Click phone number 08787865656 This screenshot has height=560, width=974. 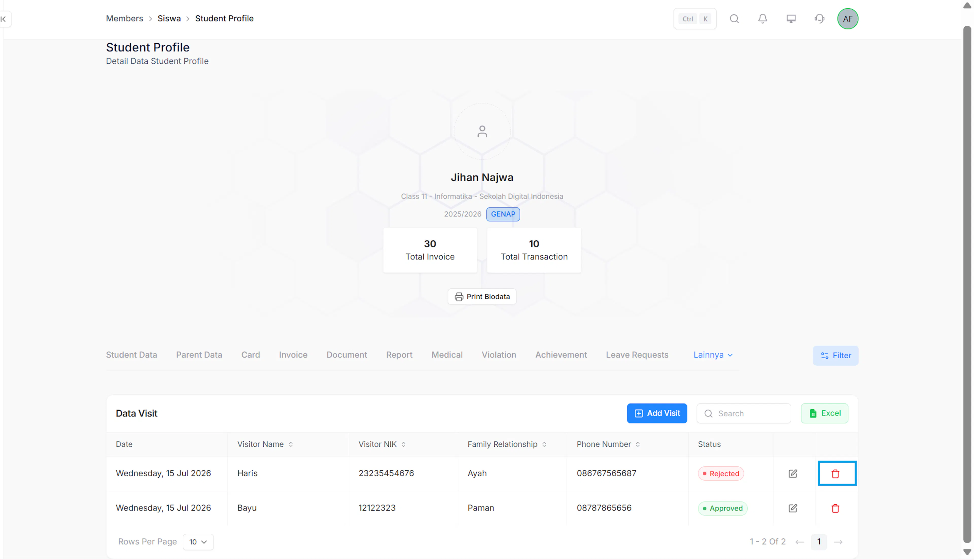click(x=604, y=508)
